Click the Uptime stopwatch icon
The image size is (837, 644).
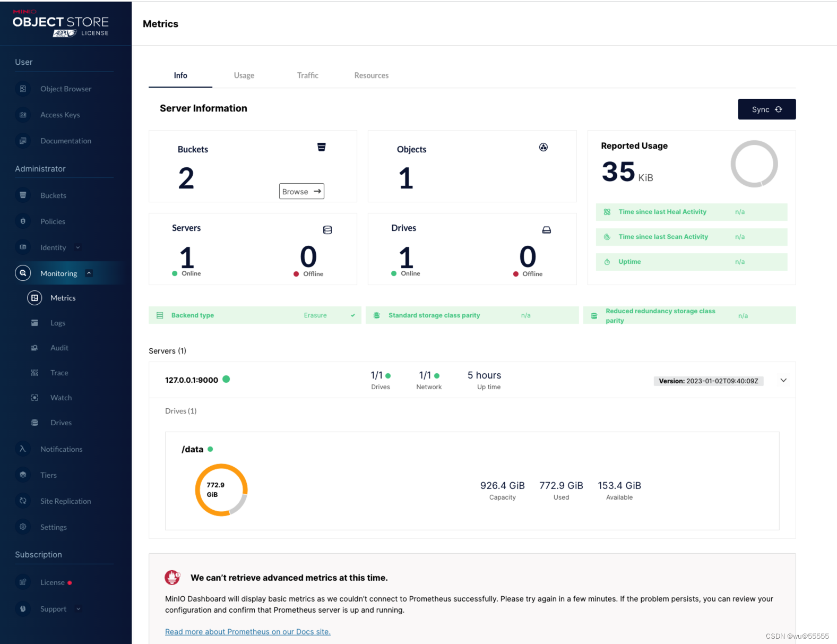607,262
